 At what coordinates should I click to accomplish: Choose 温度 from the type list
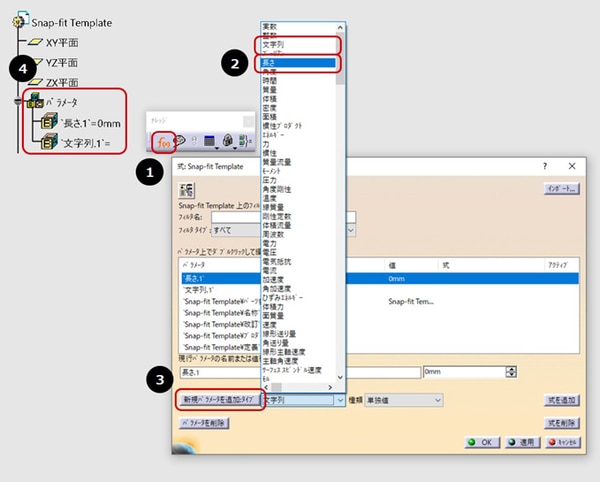(269, 198)
